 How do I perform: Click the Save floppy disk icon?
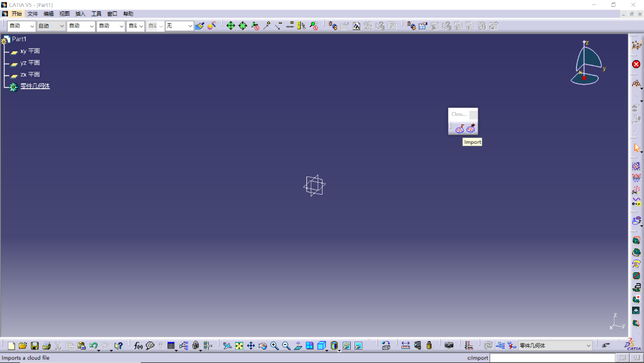[x=34, y=345]
